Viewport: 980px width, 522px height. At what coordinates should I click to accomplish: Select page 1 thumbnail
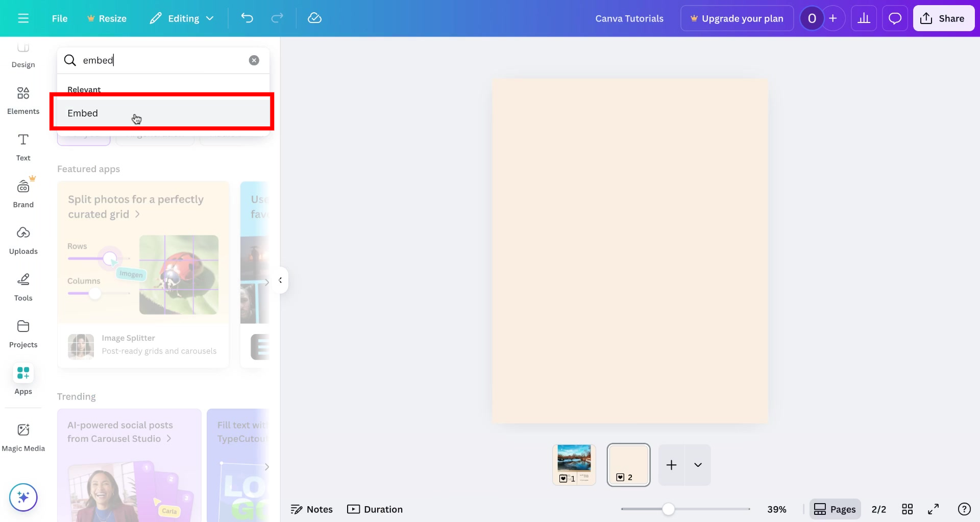574,464
